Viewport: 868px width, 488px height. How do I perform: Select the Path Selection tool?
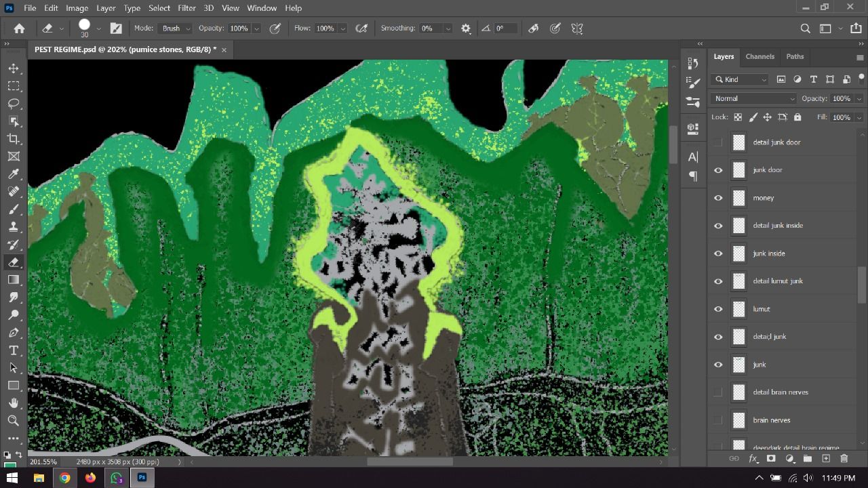point(14,368)
